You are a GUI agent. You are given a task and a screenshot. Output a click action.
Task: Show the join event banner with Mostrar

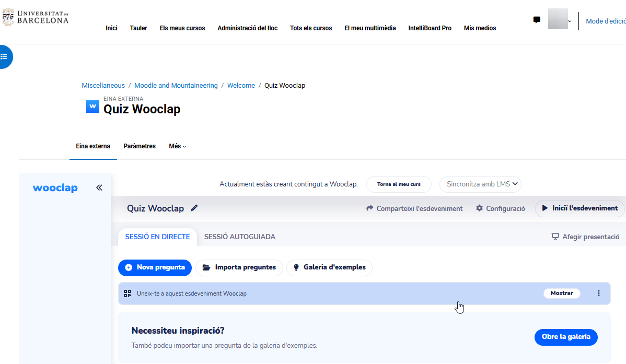pyautogui.click(x=562, y=293)
